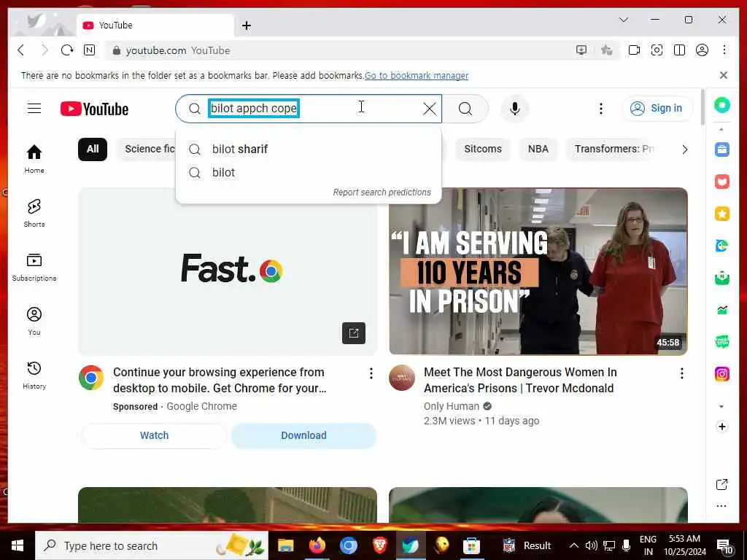Click the magnifier search button
Image resolution: width=747 pixels, height=560 pixels.
tap(465, 109)
